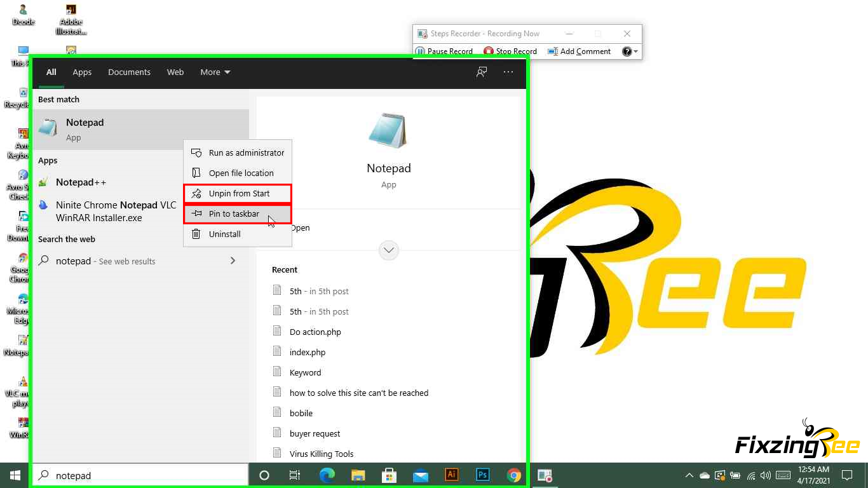Open Adobe Illustrator from the taskbar
868x488 pixels.
tap(452, 475)
